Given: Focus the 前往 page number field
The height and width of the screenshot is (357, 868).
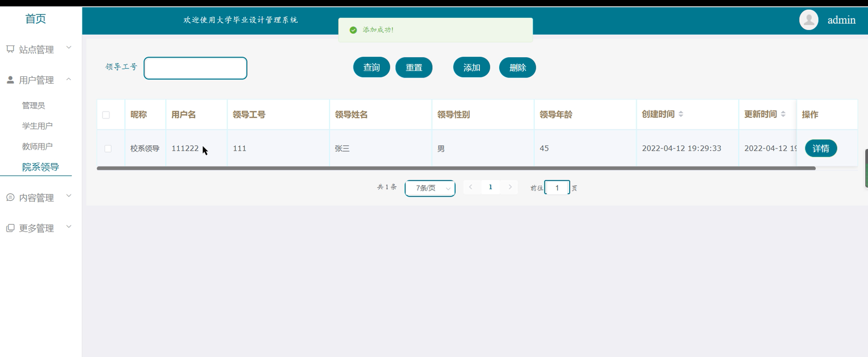Looking at the screenshot, I should (557, 188).
